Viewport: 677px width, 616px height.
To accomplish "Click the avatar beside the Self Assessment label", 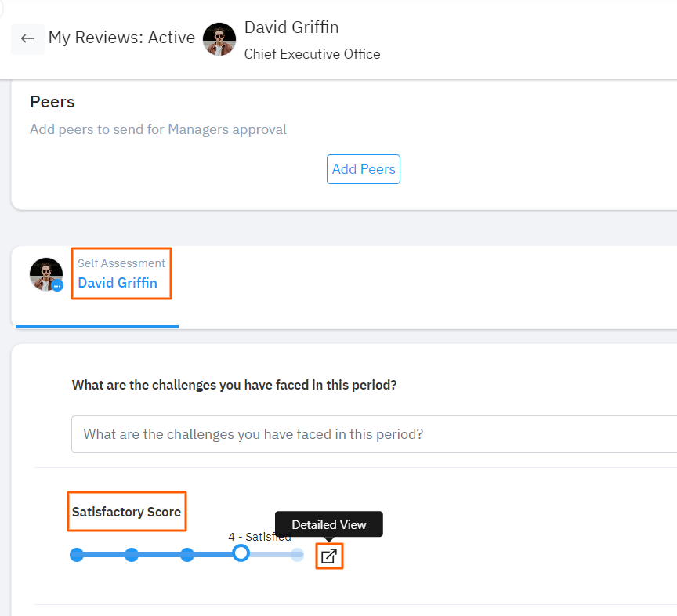I will [x=45, y=274].
